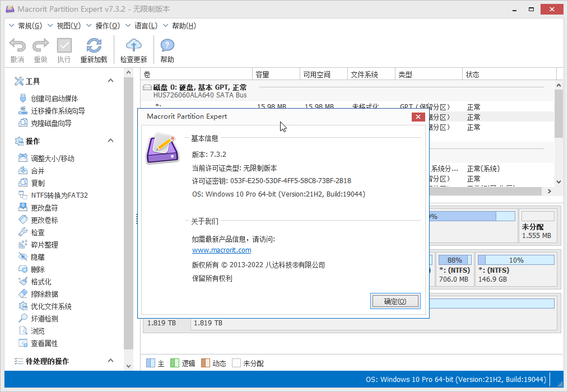
Task: Collapse the 工具 section chevron
Action: [110, 81]
